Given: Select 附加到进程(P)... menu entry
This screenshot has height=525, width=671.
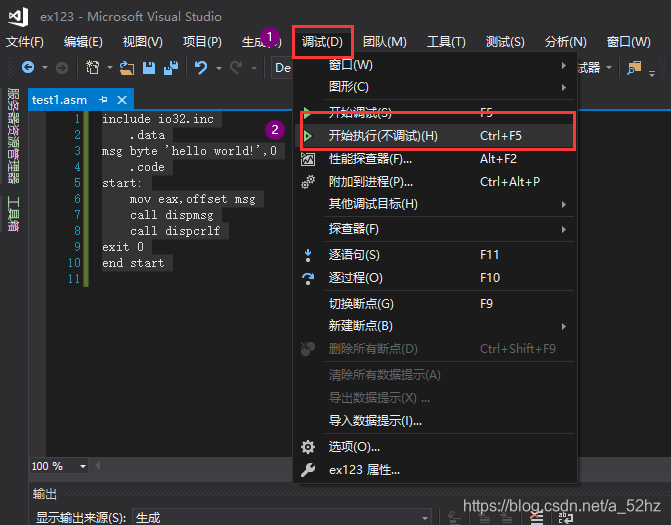Looking at the screenshot, I should 434,182.
